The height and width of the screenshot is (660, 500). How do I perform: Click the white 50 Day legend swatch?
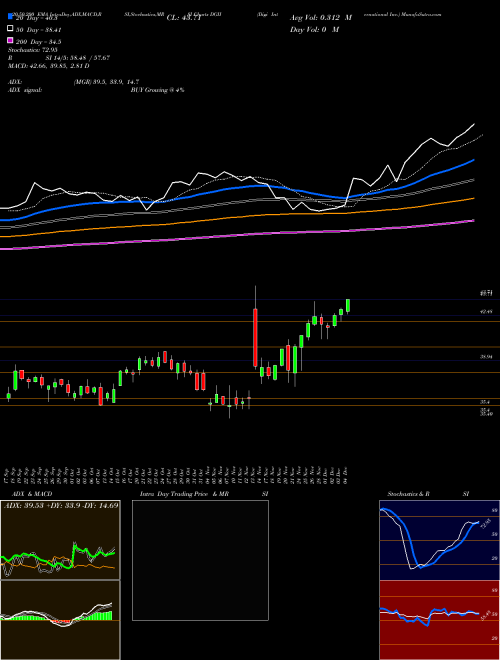pos(10,29)
